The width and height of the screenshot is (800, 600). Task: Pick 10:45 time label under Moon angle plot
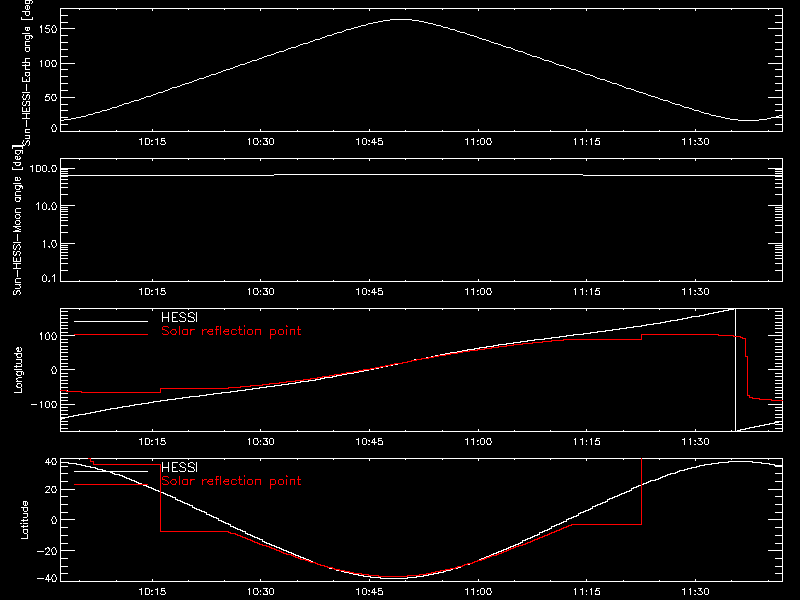tap(369, 291)
